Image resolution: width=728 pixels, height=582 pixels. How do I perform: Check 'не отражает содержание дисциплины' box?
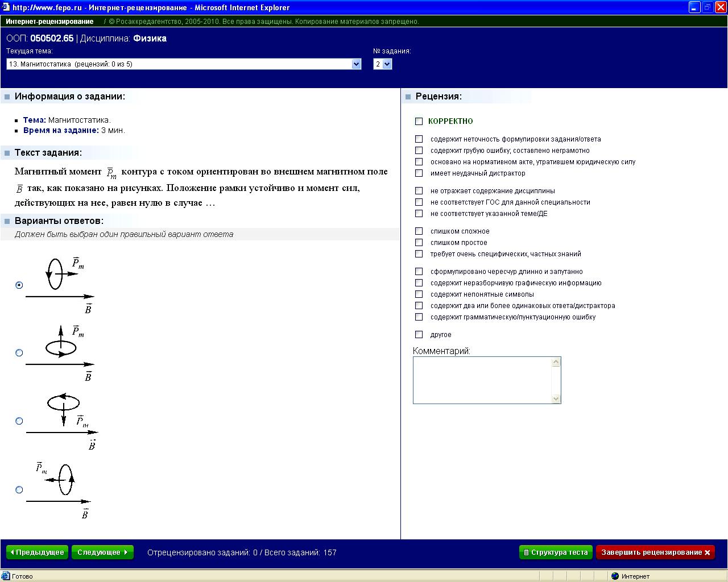point(419,190)
